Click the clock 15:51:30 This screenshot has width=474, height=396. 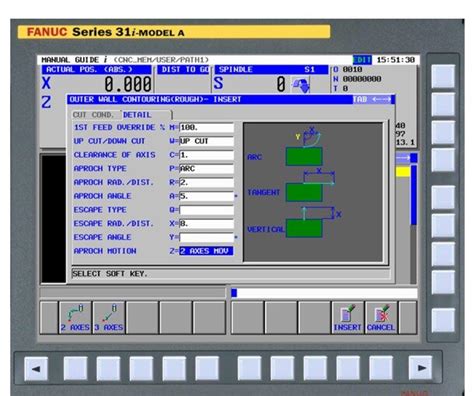[x=396, y=60]
